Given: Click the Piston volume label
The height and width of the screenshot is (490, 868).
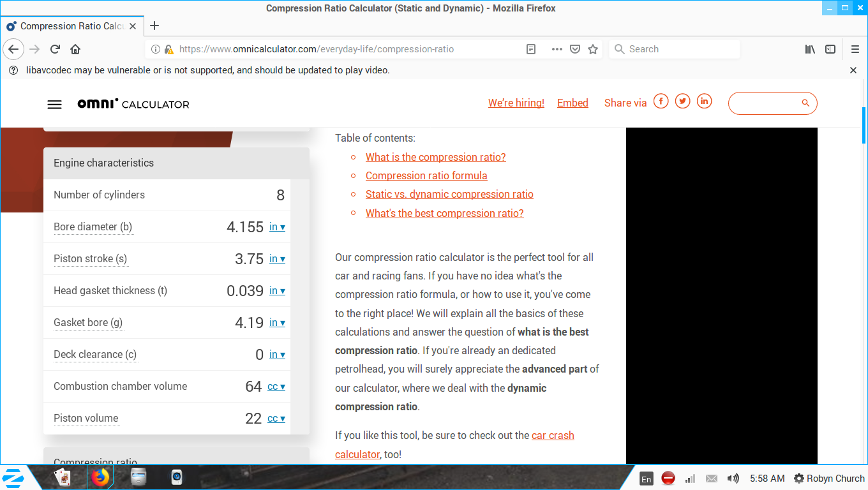Looking at the screenshot, I should 86,419.
